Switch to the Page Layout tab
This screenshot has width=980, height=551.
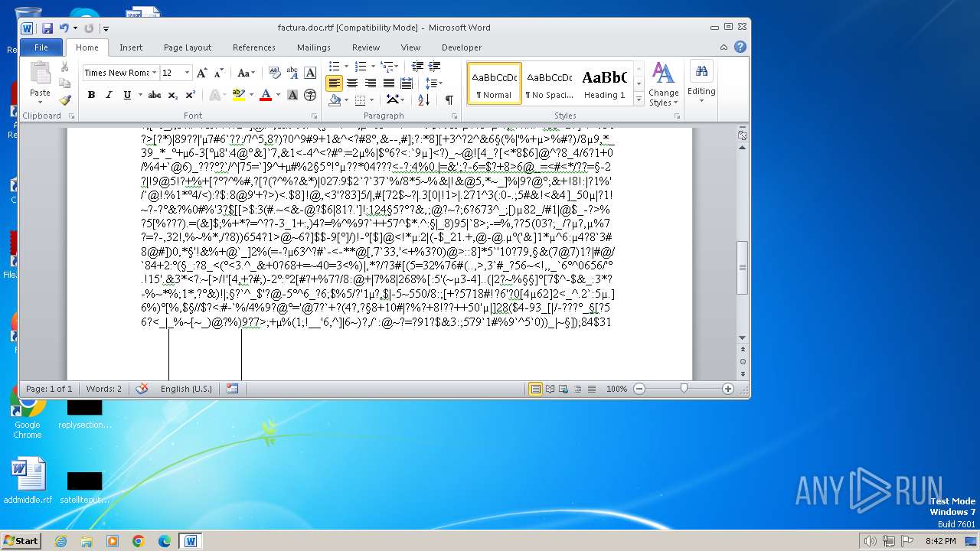(x=188, y=47)
